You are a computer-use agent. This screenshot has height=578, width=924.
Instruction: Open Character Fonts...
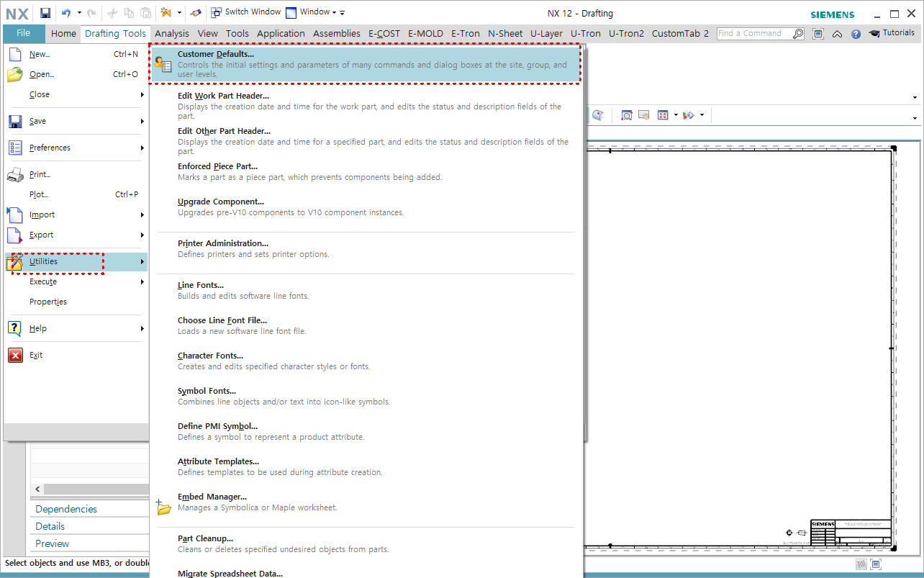tap(365, 361)
